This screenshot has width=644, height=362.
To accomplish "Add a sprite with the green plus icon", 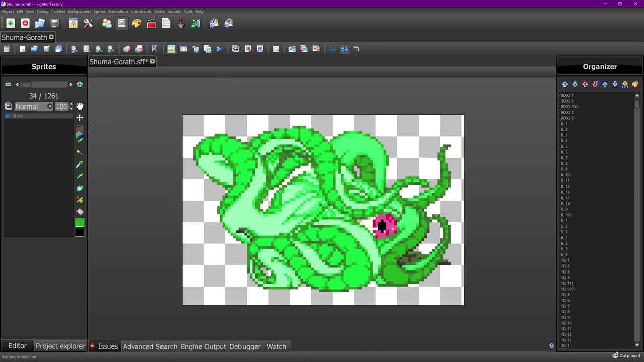I will click(x=79, y=84).
